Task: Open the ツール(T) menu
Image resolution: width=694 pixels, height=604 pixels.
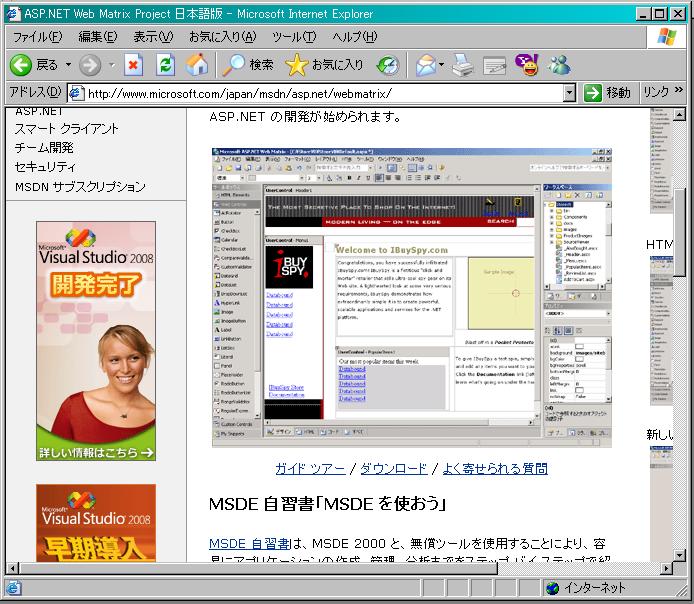Action: pos(294,37)
